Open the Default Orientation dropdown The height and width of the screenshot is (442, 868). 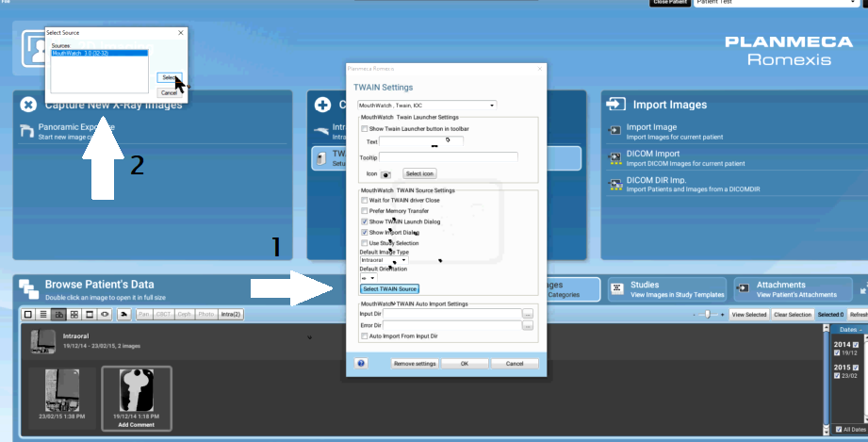pos(368,278)
